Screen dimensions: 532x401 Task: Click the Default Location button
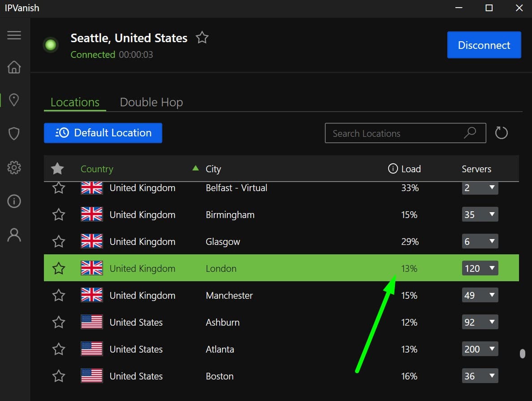tap(103, 133)
